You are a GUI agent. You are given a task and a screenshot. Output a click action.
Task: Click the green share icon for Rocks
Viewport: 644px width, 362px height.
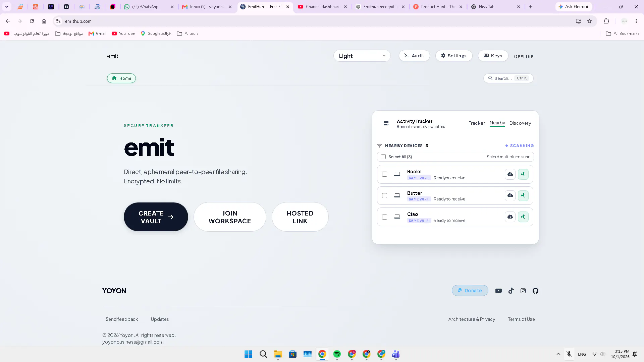point(523,174)
